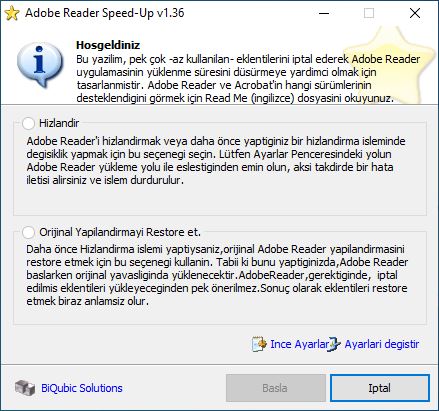Click the restore option description paragraph
The height and width of the screenshot is (411, 439).
(217, 275)
